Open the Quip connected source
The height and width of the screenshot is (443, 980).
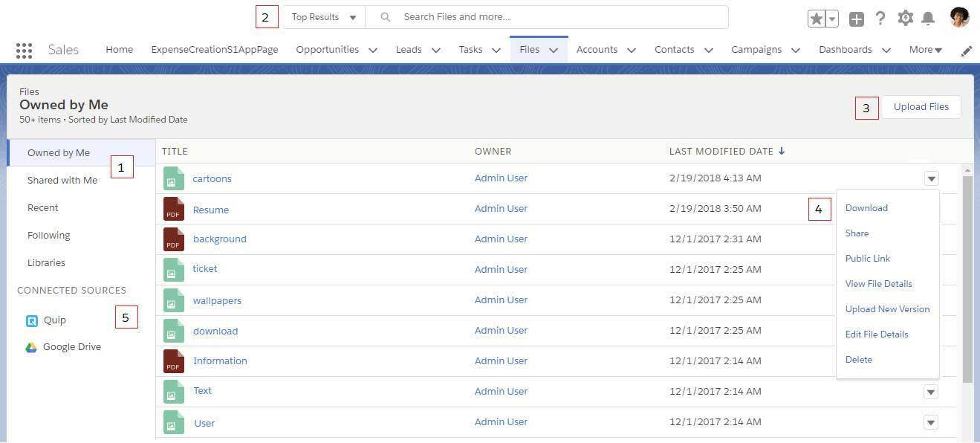54,320
